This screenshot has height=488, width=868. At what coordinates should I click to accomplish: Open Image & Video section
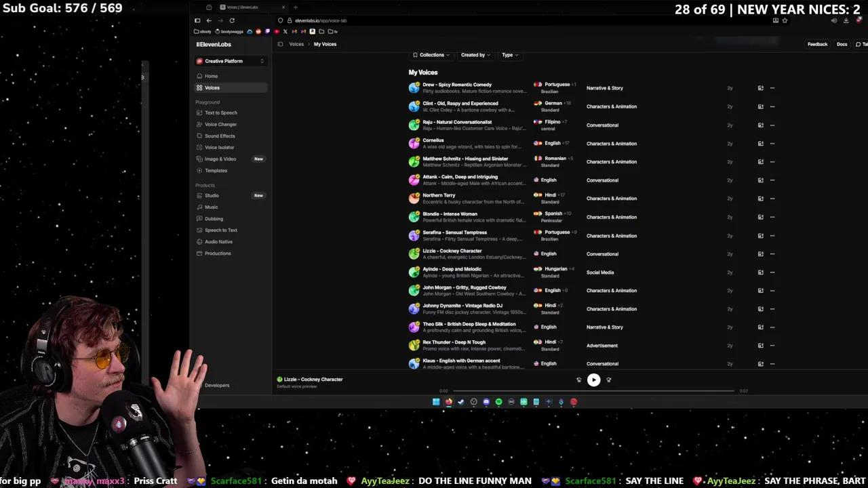(230, 159)
